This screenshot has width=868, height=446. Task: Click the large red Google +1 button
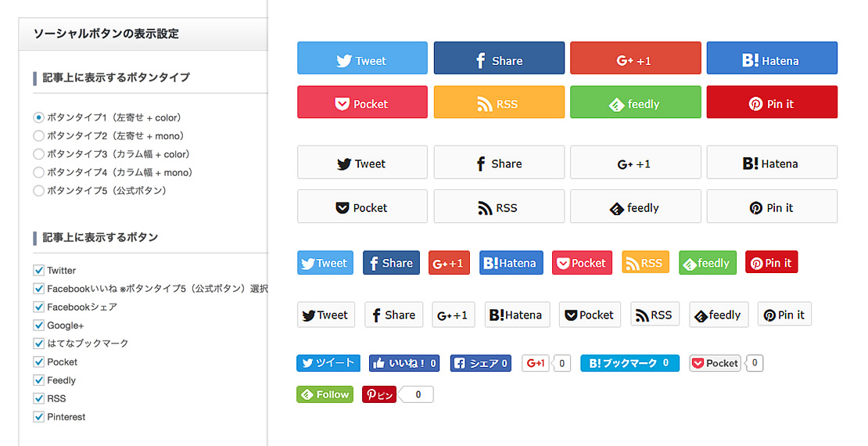coord(636,58)
